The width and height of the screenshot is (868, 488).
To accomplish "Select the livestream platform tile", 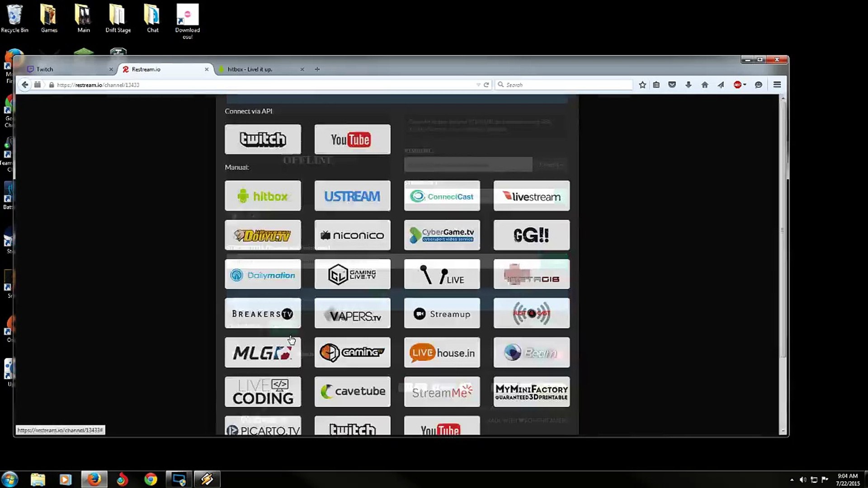I will (x=531, y=196).
